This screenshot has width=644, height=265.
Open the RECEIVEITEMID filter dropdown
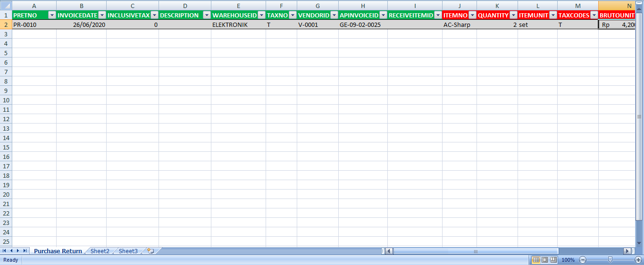[x=438, y=15]
